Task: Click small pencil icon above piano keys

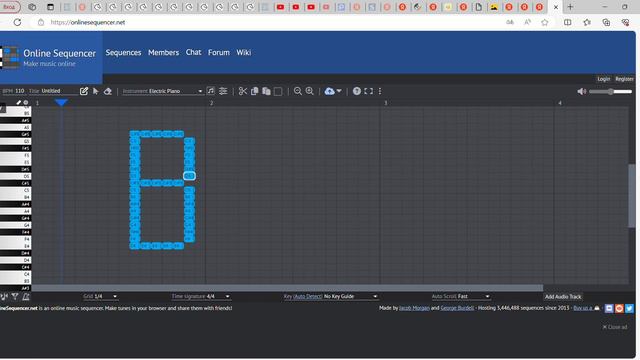Action: tap(18, 102)
